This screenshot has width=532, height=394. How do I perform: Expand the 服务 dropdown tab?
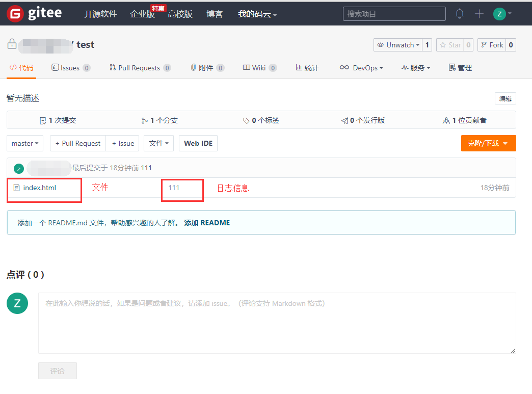(x=416, y=67)
